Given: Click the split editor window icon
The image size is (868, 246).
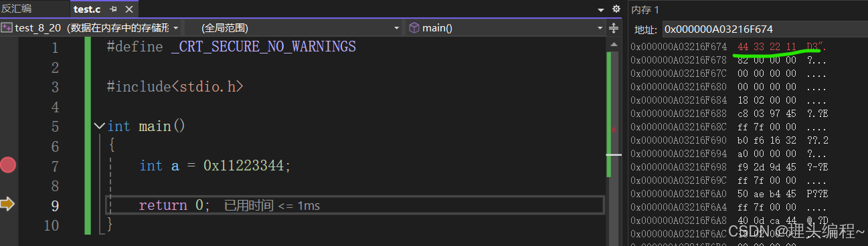Looking at the screenshot, I should coord(614,28).
